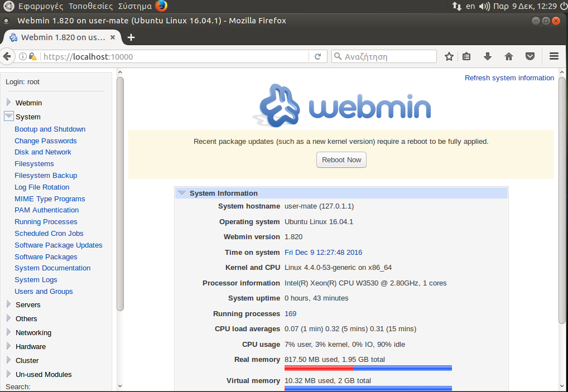Expand the Servers category
This screenshot has width=568, height=392.
pos(9,304)
